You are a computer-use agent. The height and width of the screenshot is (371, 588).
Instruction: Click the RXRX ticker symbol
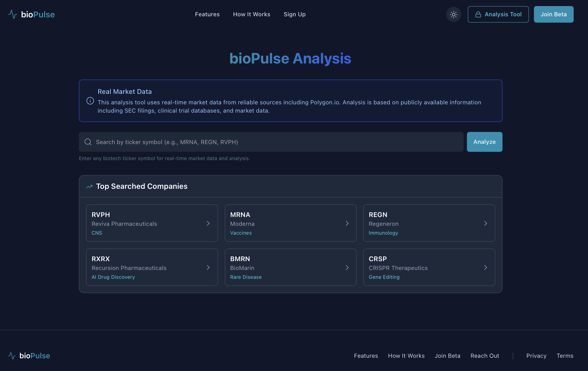(100, 259)
